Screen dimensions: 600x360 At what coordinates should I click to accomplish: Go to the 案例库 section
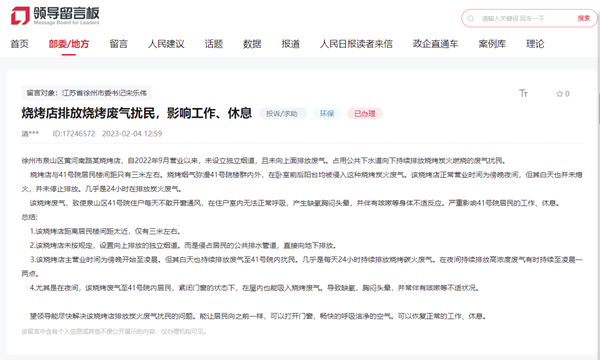[492, 44]
